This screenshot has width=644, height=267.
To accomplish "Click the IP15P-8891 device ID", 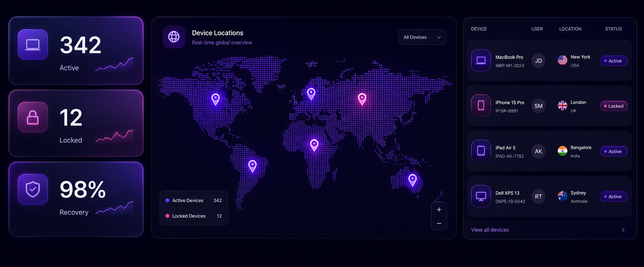I will (x=507, y=111).
